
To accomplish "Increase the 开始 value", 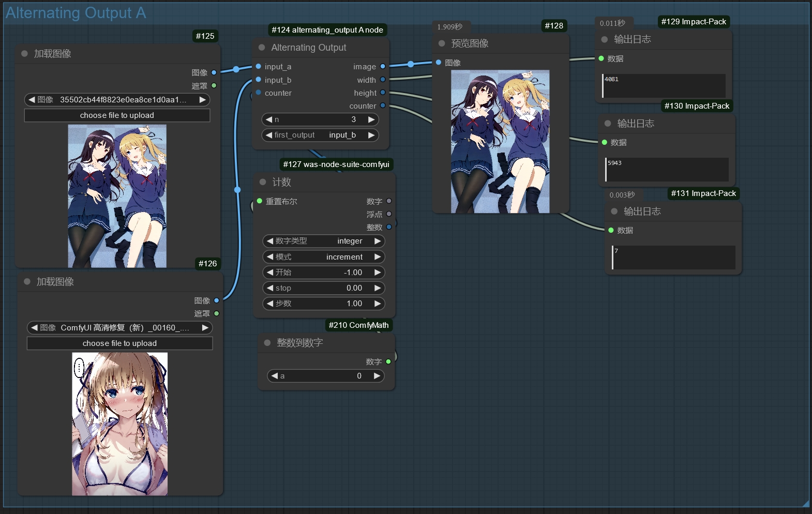I will pos(378,273).
